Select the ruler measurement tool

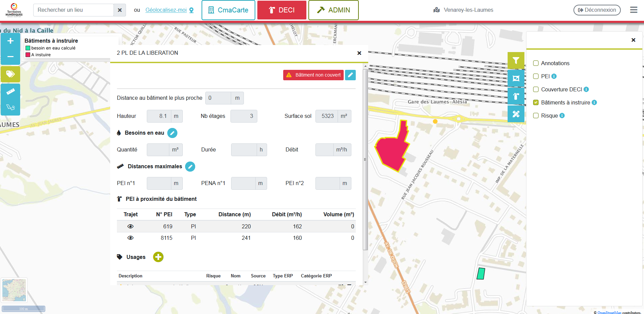[10, 91]
